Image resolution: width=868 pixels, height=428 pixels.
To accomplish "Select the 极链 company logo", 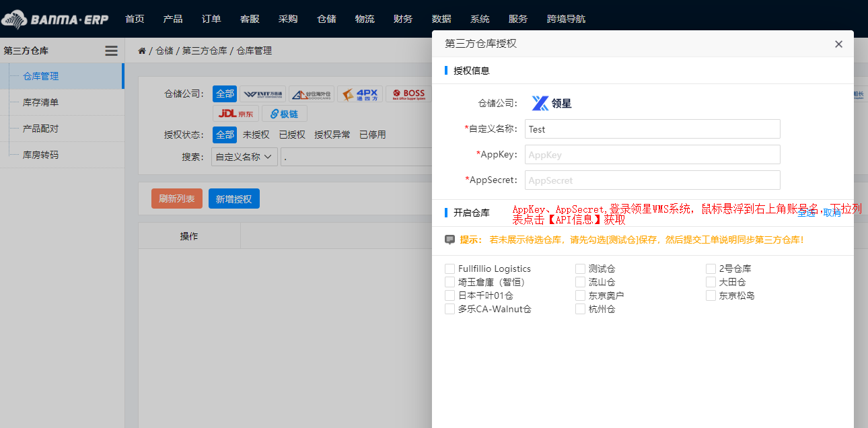I will [284, 114].
